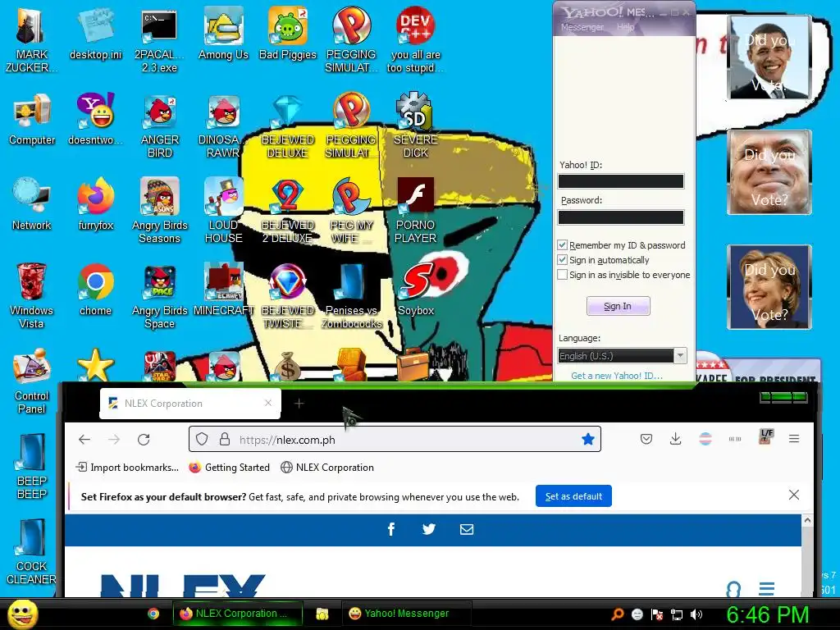Click the taskbar clock showing 6:46 PM
This screenshot has width=840, height=630.
tap(767, 614)
